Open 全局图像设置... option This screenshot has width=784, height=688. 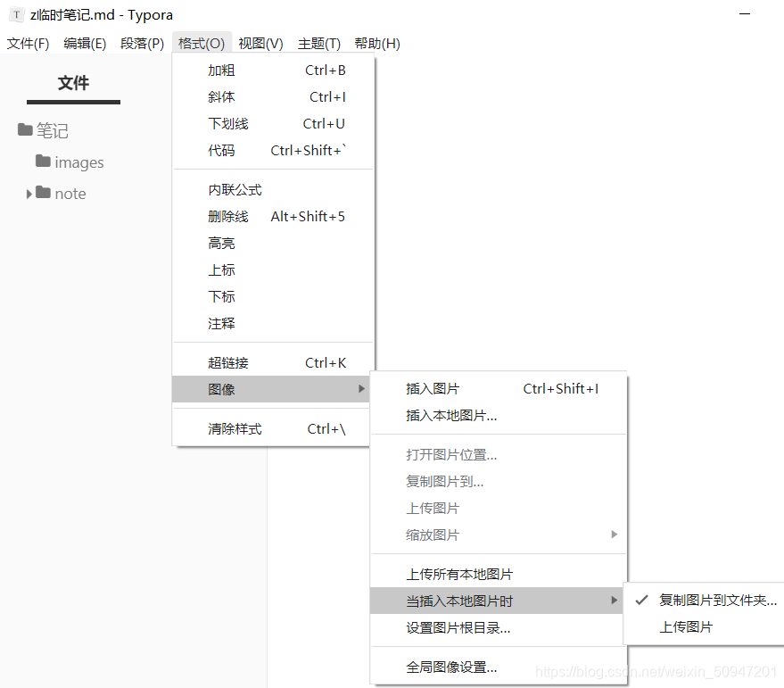click(x=499, y=667)
